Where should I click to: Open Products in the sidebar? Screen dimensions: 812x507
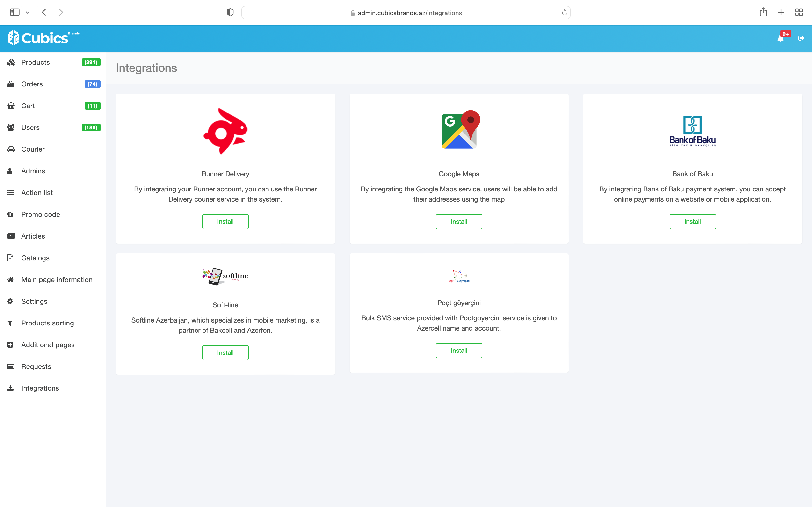pyautogui.click(x=36, y=62)
